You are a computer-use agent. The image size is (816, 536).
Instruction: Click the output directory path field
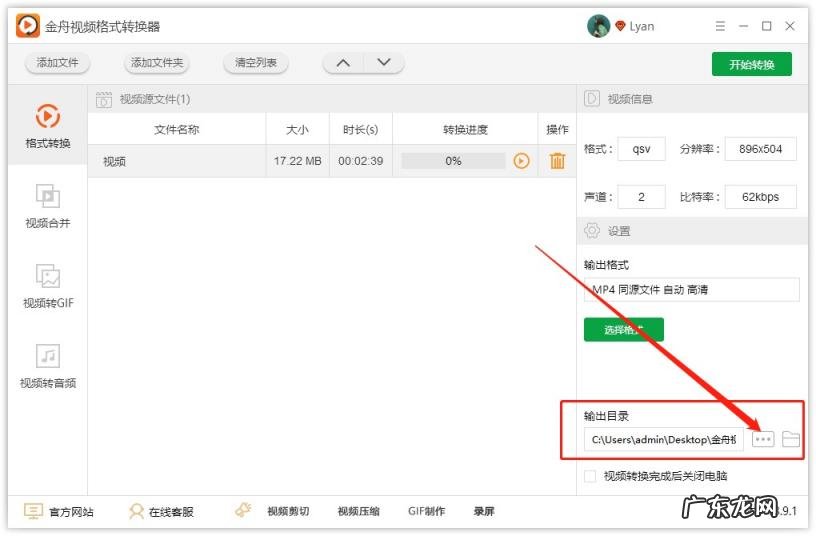664,439
